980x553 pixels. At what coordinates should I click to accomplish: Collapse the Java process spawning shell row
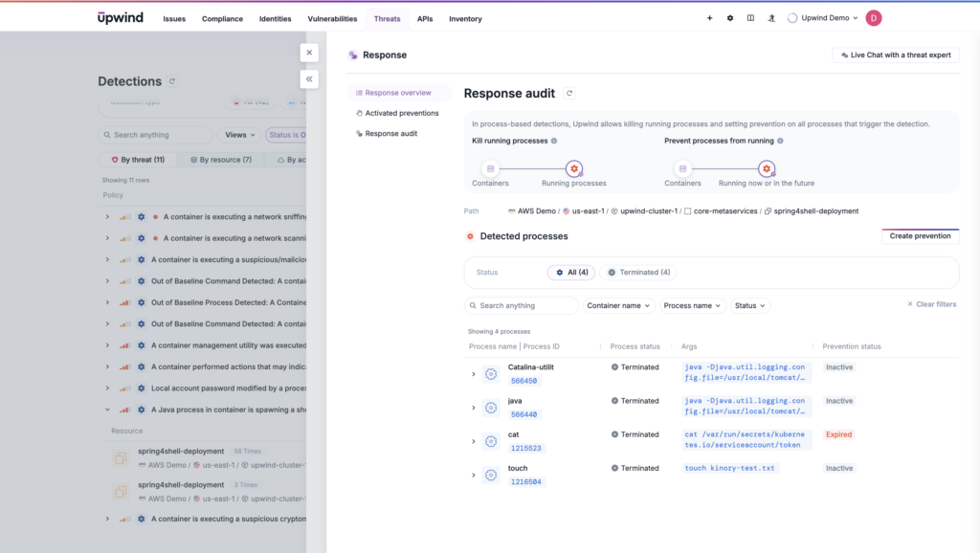click(x=107, y=409)
